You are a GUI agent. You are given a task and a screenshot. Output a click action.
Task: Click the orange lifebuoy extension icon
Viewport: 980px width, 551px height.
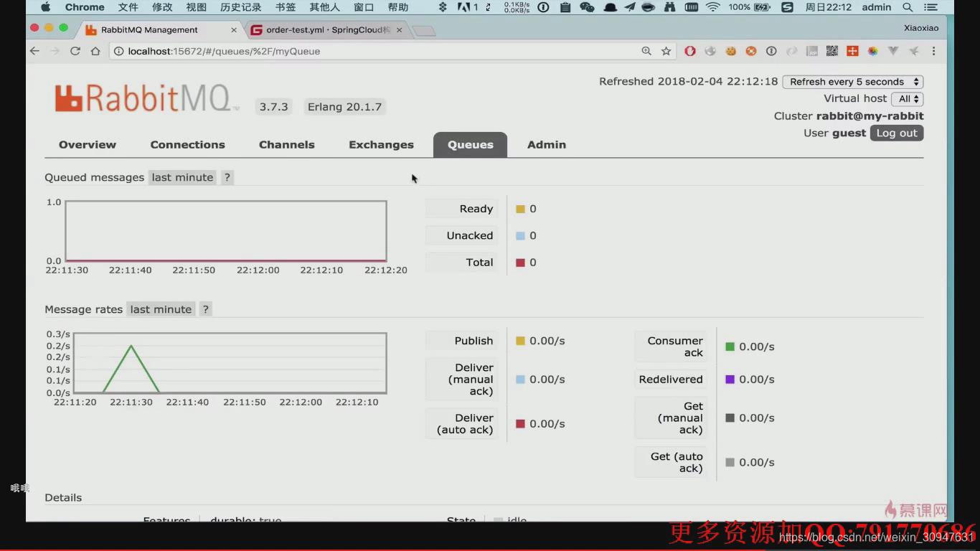tap(751, 51)
